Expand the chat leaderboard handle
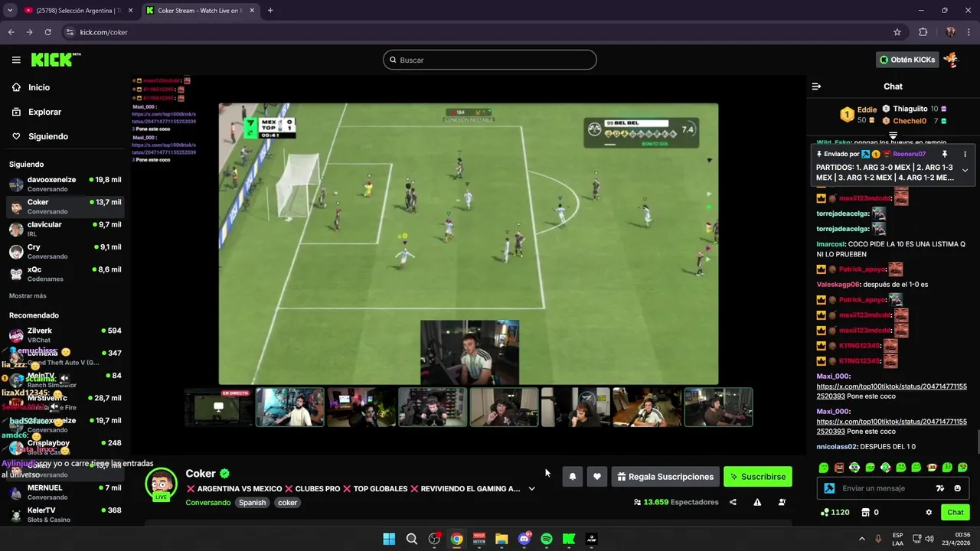Image resolution: width=980 pixels, height=551 pixels. [x=893, y=135]
